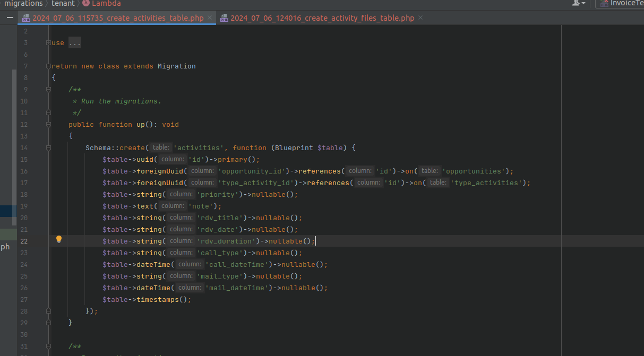Close the create_activity_files_table.php tab

point(420,18)
